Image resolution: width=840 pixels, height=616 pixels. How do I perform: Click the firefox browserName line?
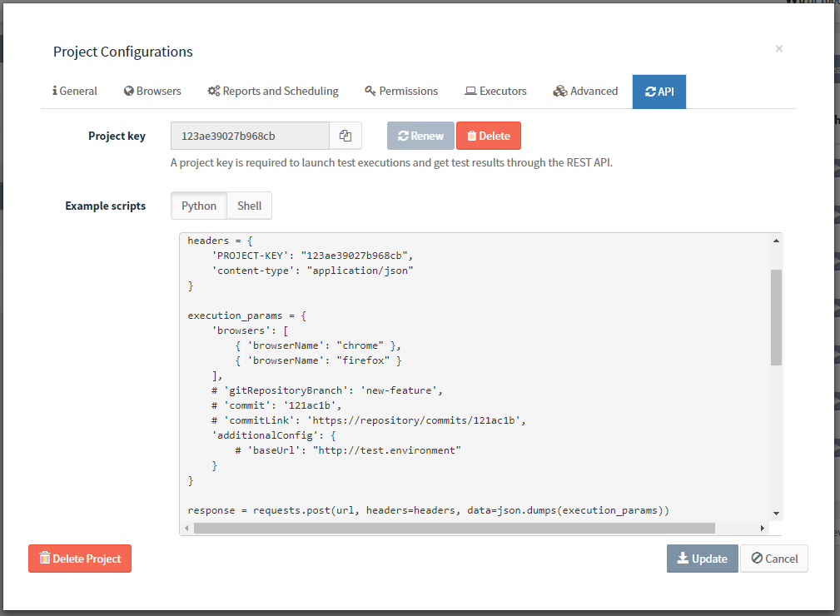[x=318, y=360]
